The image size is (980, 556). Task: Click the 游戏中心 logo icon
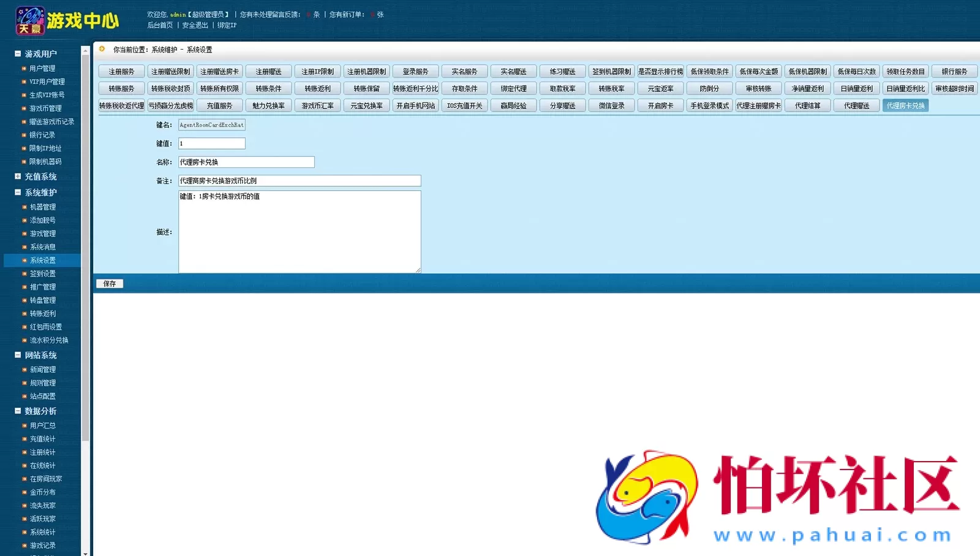pyautogui.click(x=29, y=21)
